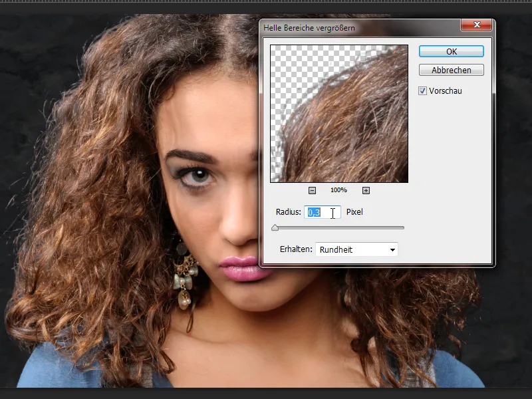This screenshot has width=532, height=399.
Task: Open the Erhalten Rundheit dropdown
Action: tap(356, 250)
